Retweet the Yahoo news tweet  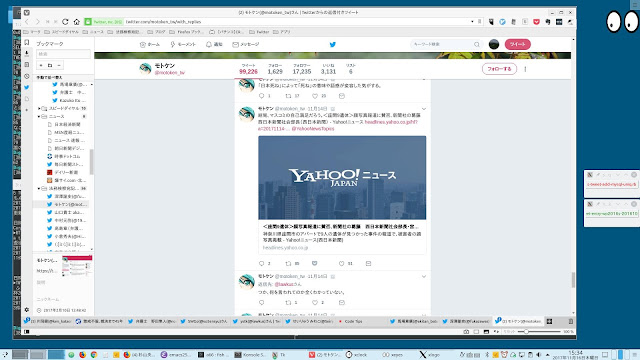(288, 264)
